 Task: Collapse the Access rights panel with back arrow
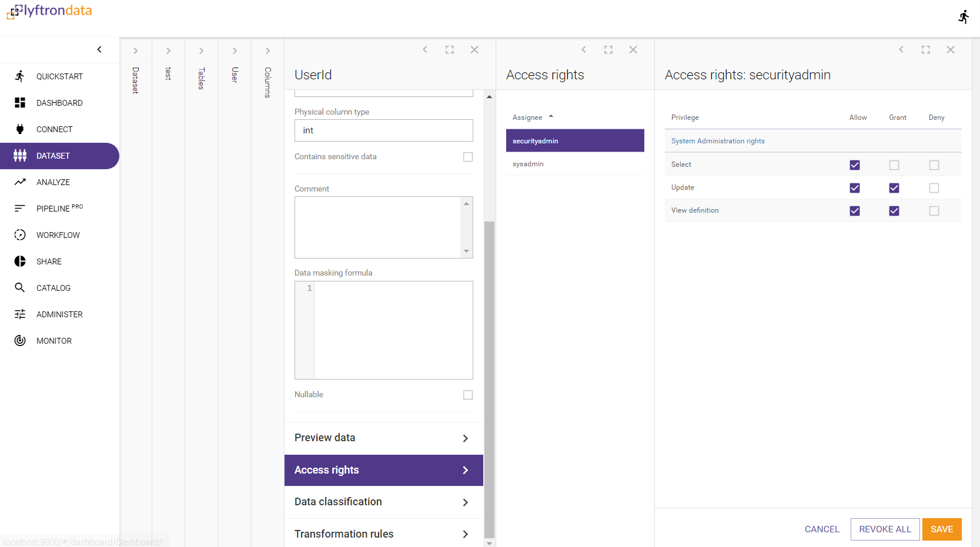[x=584, y=50]
